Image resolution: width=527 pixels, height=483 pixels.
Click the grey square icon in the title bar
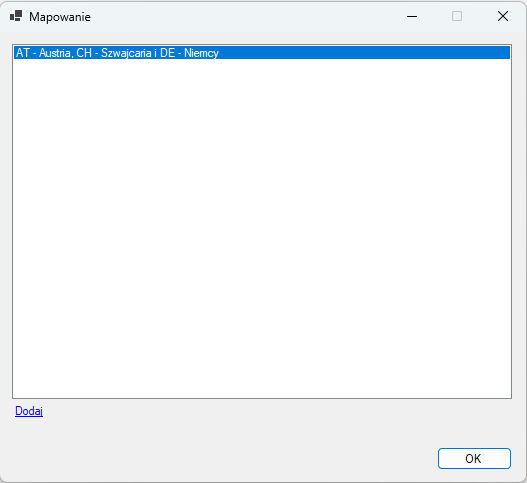457,16
